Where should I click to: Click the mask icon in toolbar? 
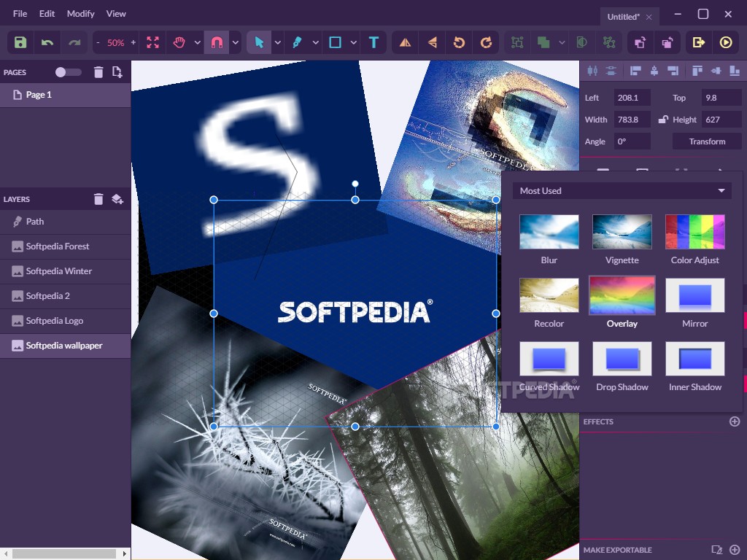click(x=581, y=42)
